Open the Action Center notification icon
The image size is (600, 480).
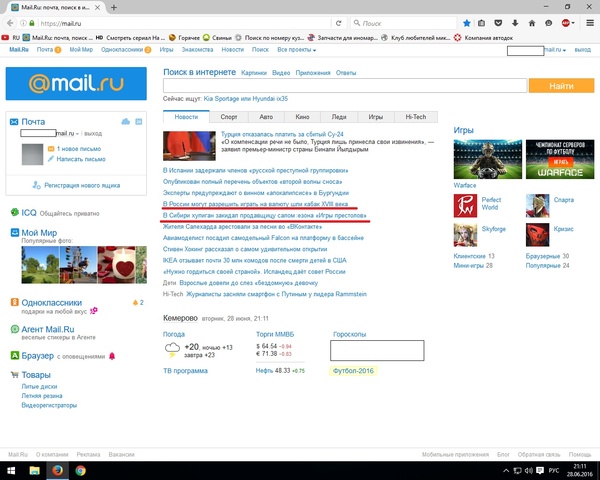click(540, 470)
